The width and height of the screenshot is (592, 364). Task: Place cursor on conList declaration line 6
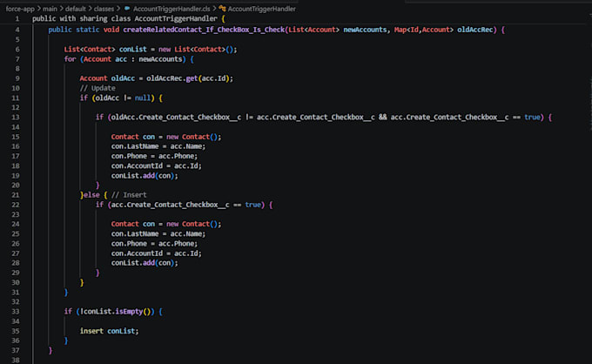coord(151,49)
